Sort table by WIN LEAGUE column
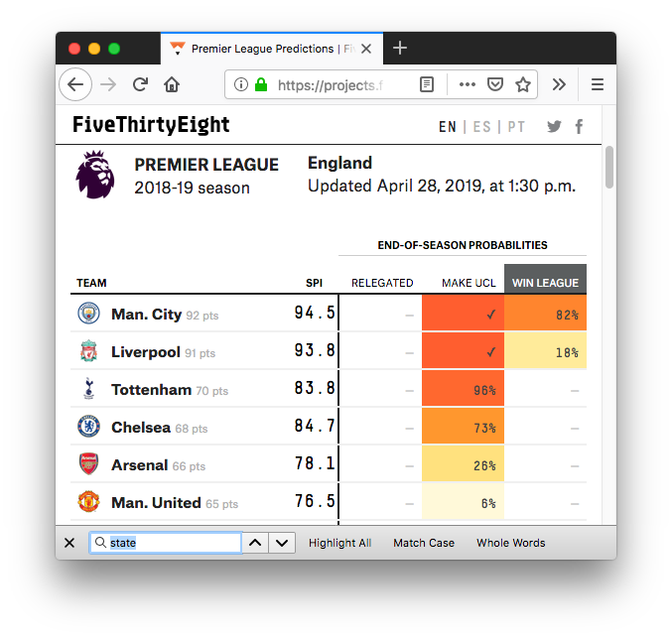The width and height of the screenshot is (672, 639). (545, 283)
